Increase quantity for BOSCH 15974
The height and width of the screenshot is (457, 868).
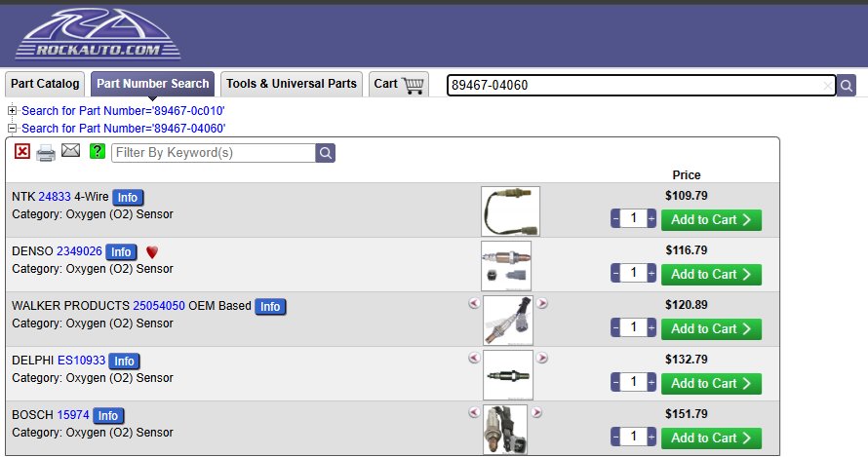(651, 437)
